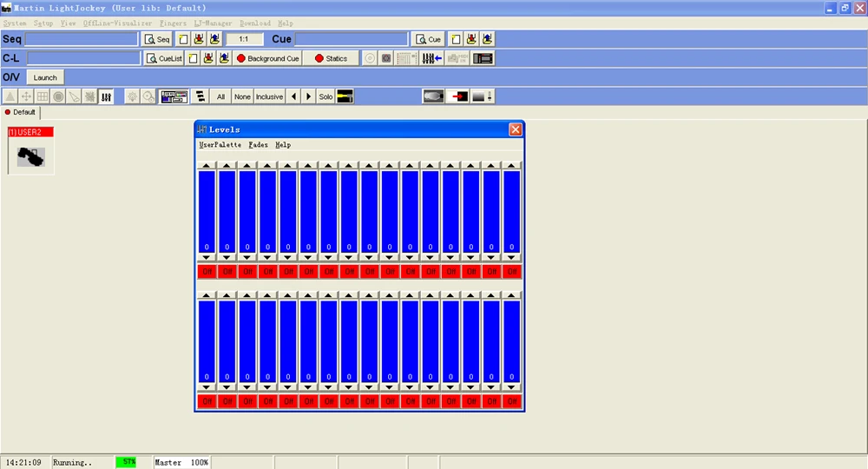This screenshot has height=469, width=868.
Task: Toggle channel 1 Off button in top row
Action: pos(207,271)
